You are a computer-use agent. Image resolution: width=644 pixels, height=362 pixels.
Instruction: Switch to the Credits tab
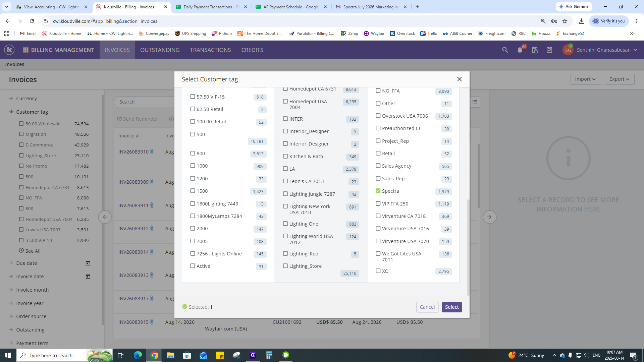click(252, 50)
